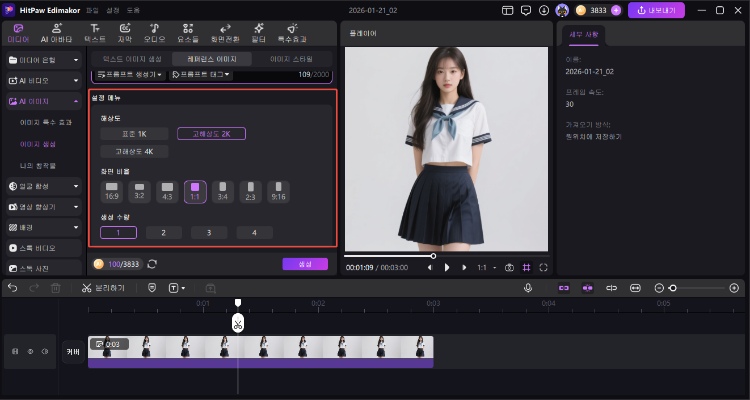
Task: Click the undo arrow in timeline toolbar
Action: pyautogui.click(x=13, y=288)
